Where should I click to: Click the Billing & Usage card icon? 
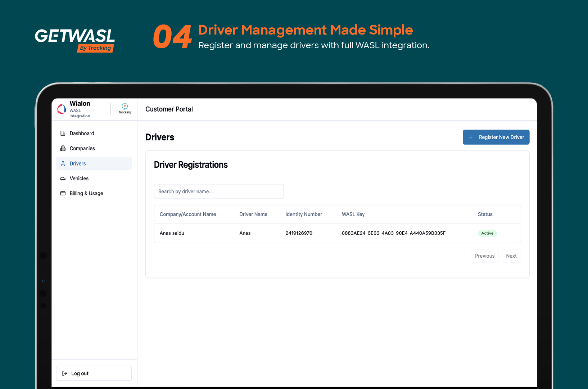pyautogui.click(x=63, y=193)
